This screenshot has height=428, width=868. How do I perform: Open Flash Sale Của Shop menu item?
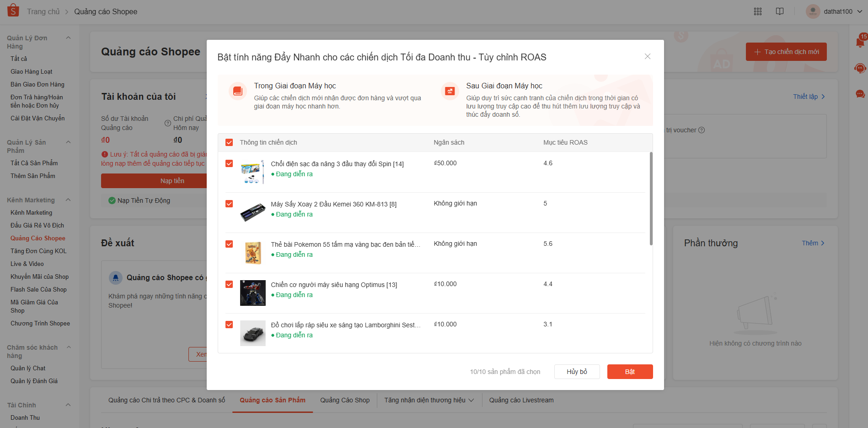pos(38,289)
